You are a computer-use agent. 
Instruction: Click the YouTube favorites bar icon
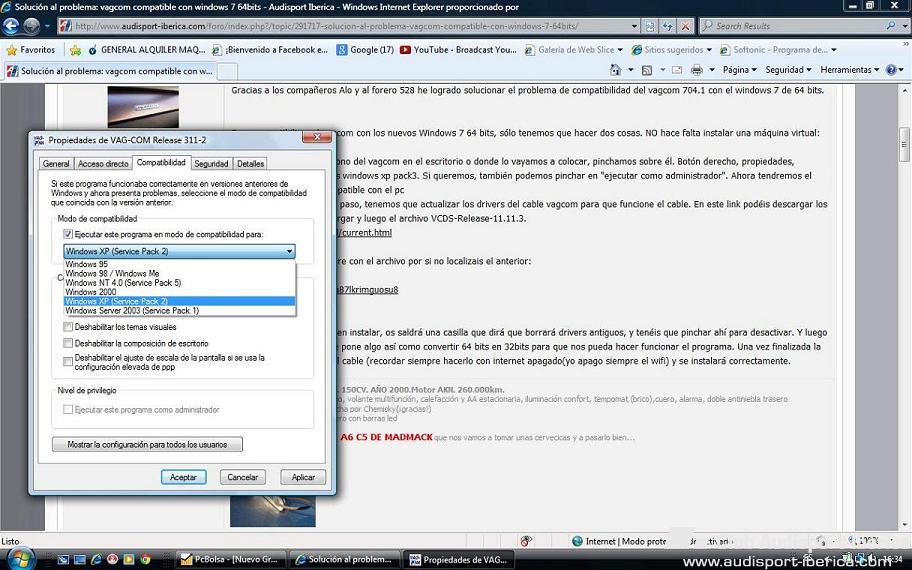pos(405,49)
